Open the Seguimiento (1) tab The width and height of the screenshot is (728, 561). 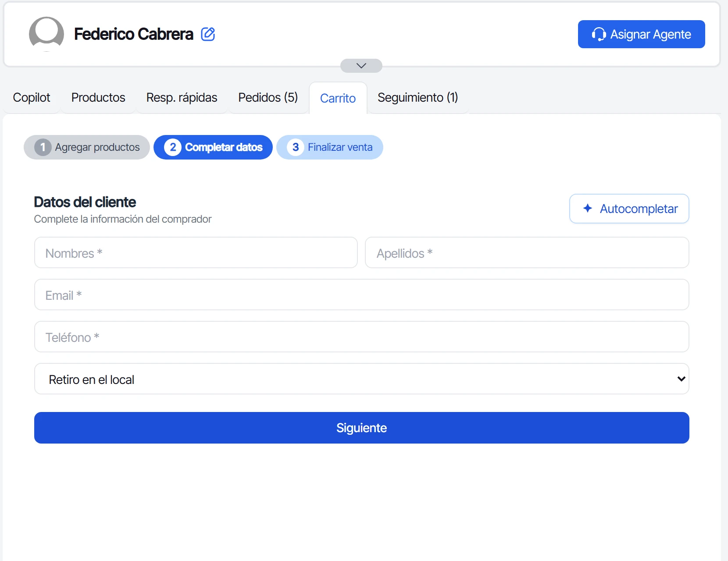pos(418,97)
